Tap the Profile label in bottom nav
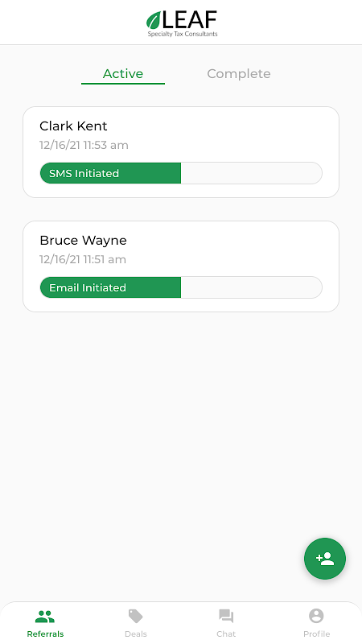 [316, 634]
